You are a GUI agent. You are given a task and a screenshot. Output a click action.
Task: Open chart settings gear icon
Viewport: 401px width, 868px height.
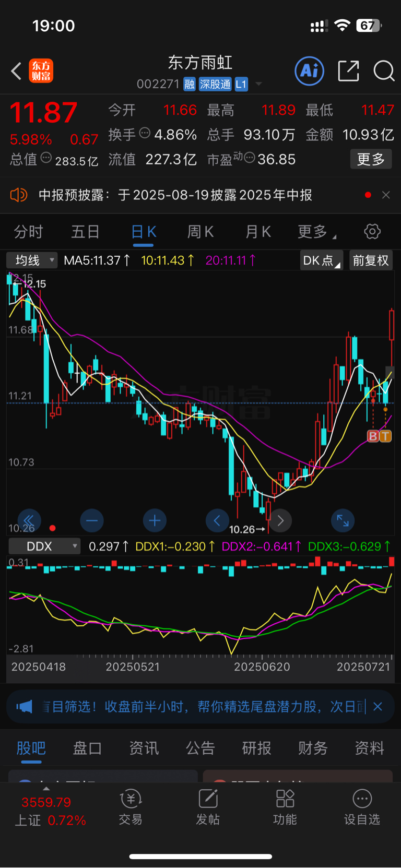pyautogui.click(x=372, y=231)
